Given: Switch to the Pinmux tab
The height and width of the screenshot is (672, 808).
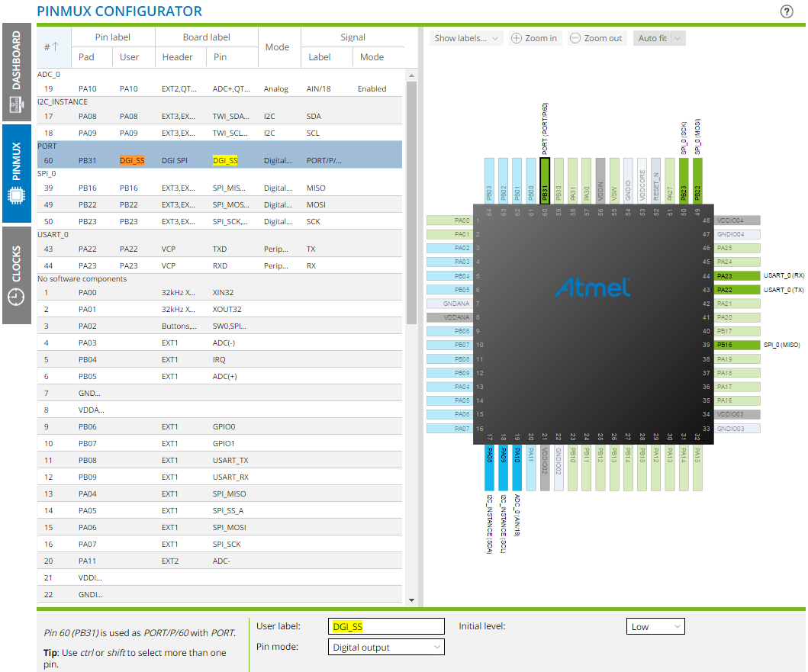Looking at the screenshot, I should 17,173.
